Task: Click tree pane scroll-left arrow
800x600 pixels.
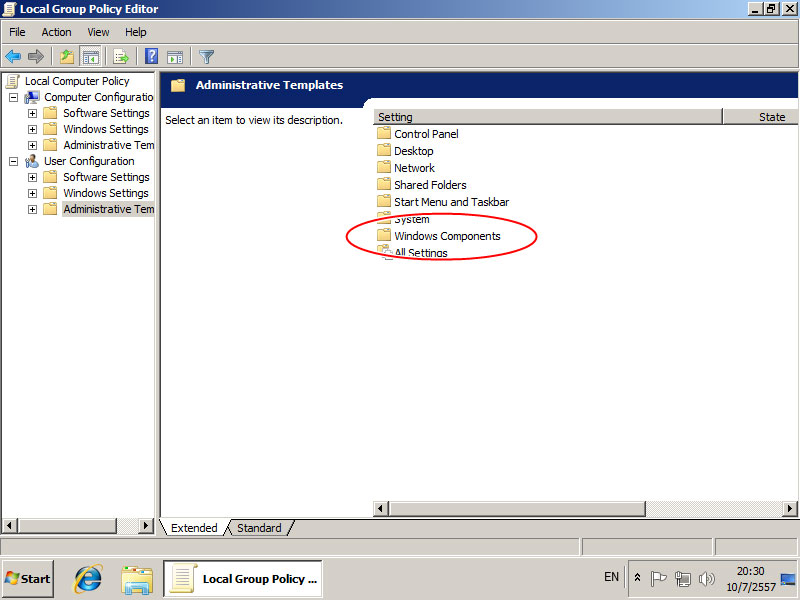Action: [11, 525]
